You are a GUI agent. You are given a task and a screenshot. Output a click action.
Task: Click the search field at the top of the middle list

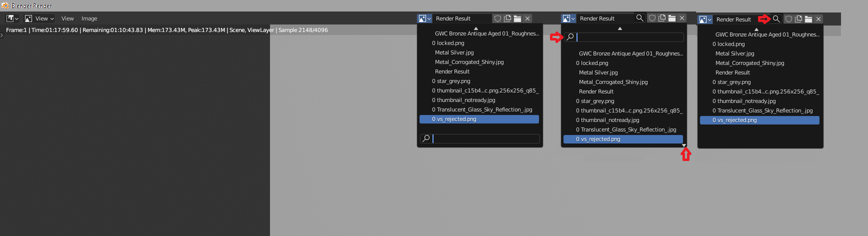[624, 37]
